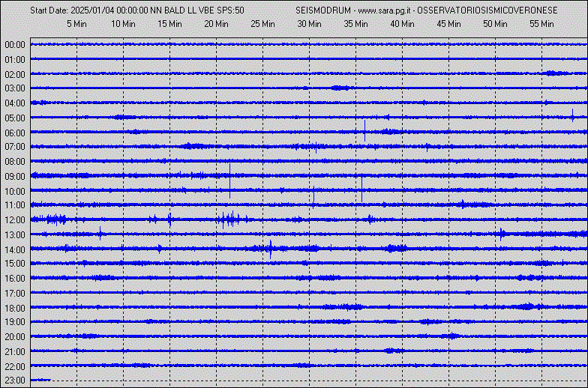Click the short trace segment on the 23:00 row

pyautogui.click(x=40, y=381)
